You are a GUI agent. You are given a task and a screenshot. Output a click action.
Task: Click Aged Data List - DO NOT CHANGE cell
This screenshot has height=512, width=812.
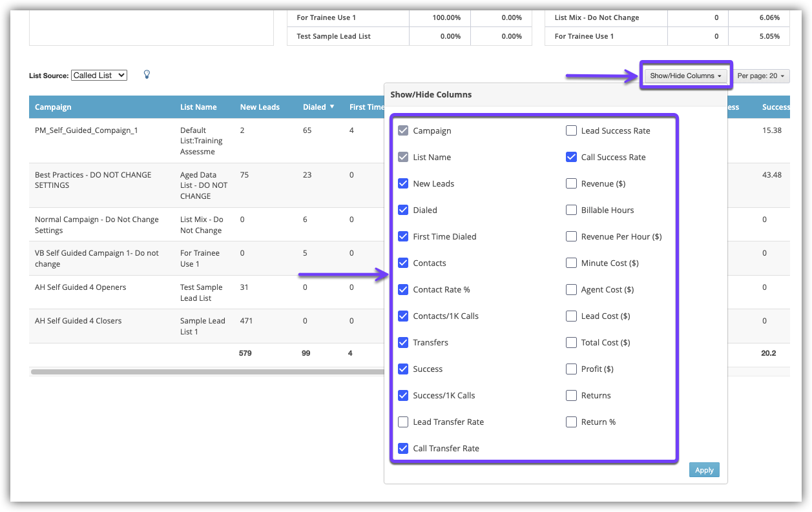click(x=203, y=185)
